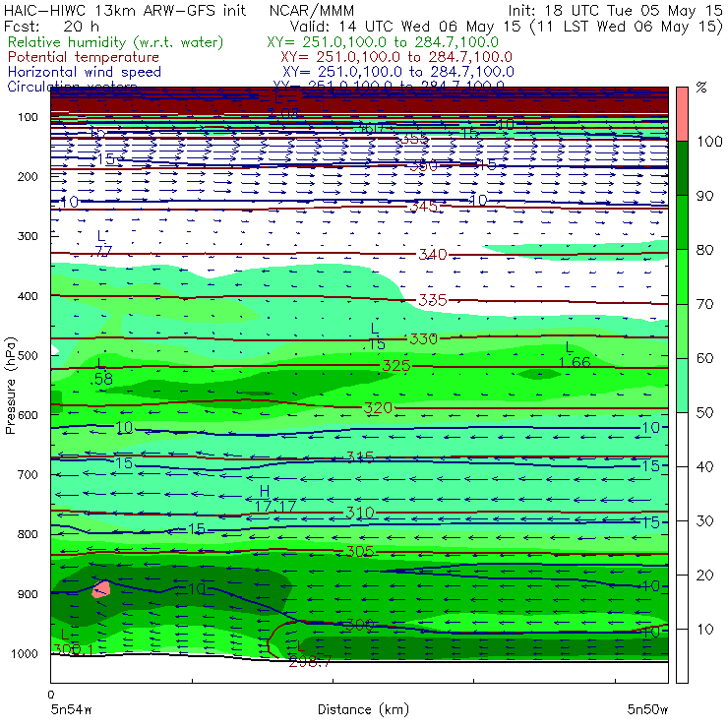Click the red '300.1' temperature minimum label
The width and height of the screenshot is (728, 728).
click(74, 649)
